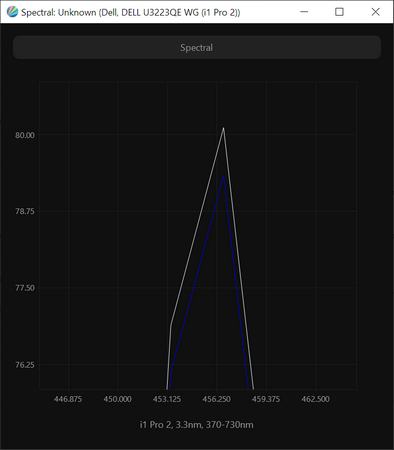Click the 76.25 y-axis label
This screenshot has width=394, height=450.
[25, 365]
